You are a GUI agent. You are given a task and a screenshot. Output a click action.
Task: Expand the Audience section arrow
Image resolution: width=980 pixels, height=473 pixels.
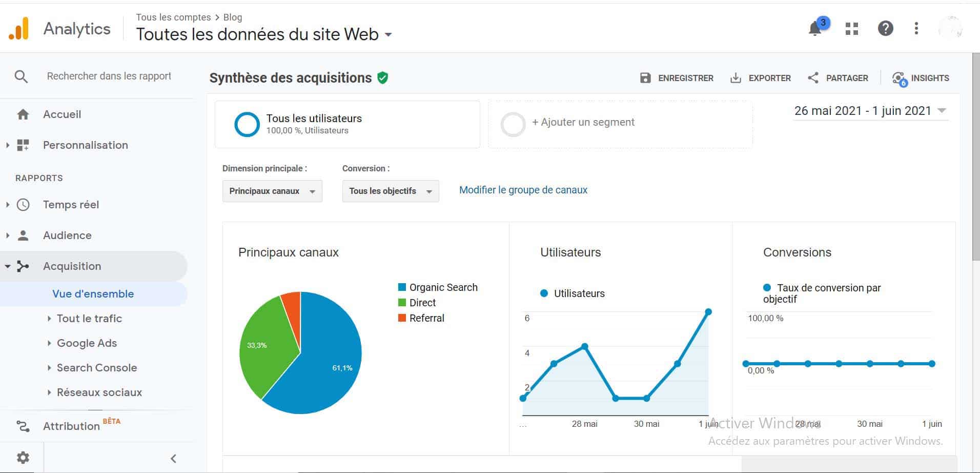(7, 235)
